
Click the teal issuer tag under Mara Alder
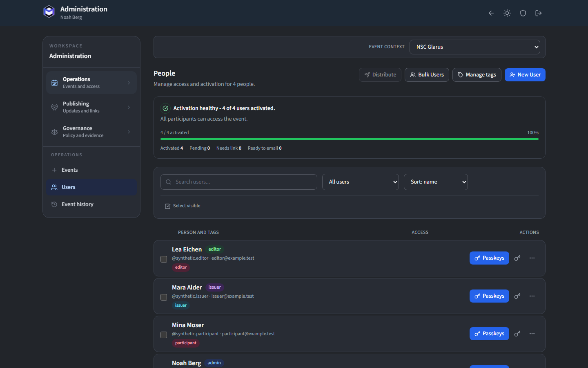180,305
